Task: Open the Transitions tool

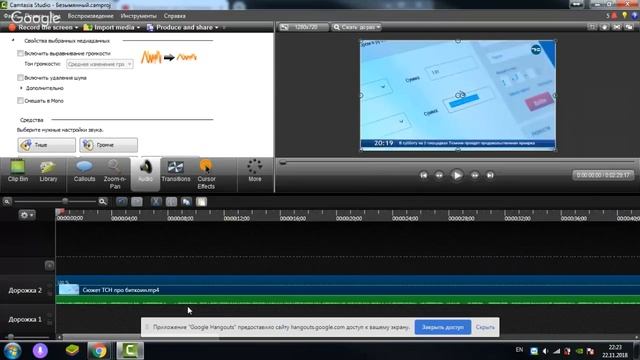Action: [x=176, y=171]
